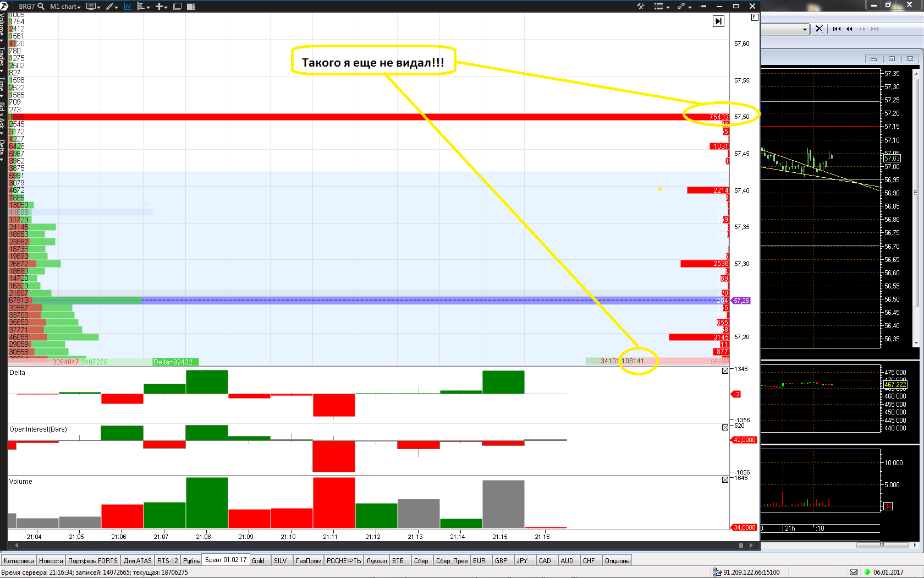924x578 pixels.
Task: Click the X delete button in background toolbar
Action: pyautogui.click(x=819, y=29)
